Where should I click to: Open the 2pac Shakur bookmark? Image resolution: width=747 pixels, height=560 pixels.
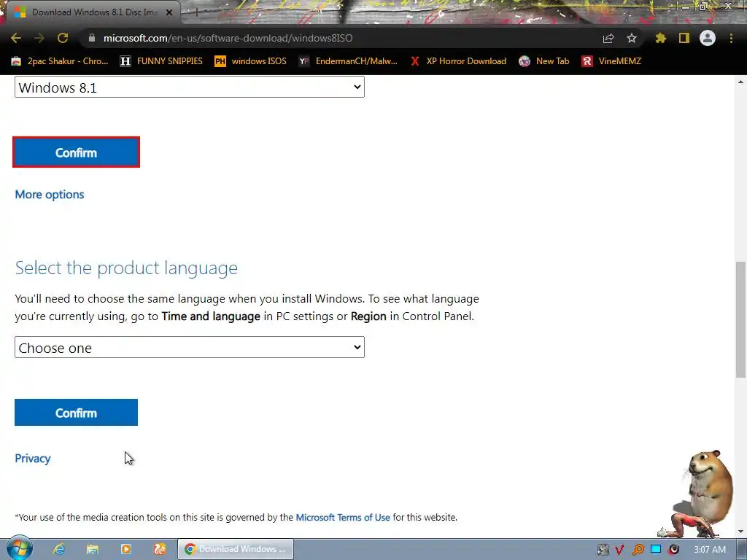[x=60, y=61]
